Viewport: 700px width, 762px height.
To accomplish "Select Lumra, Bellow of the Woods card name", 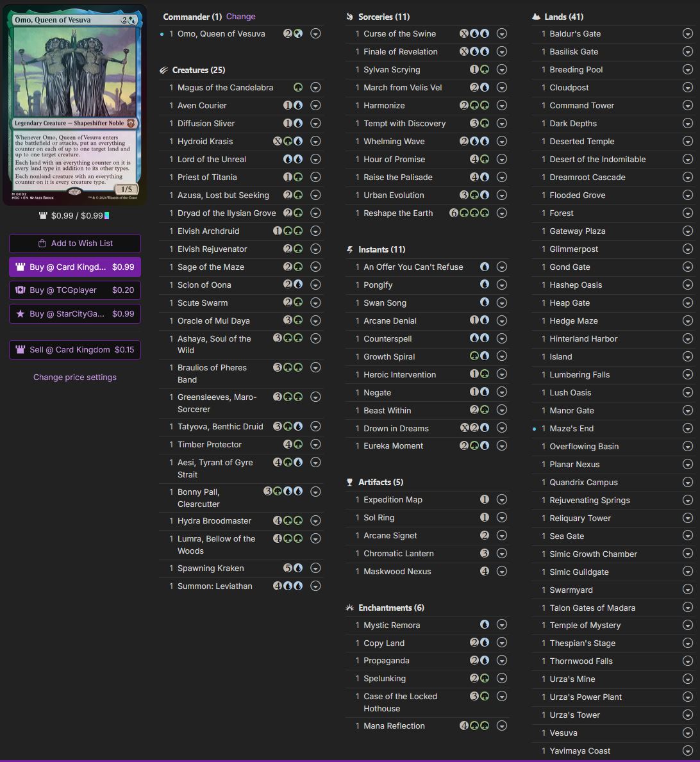I will (216, 545).
